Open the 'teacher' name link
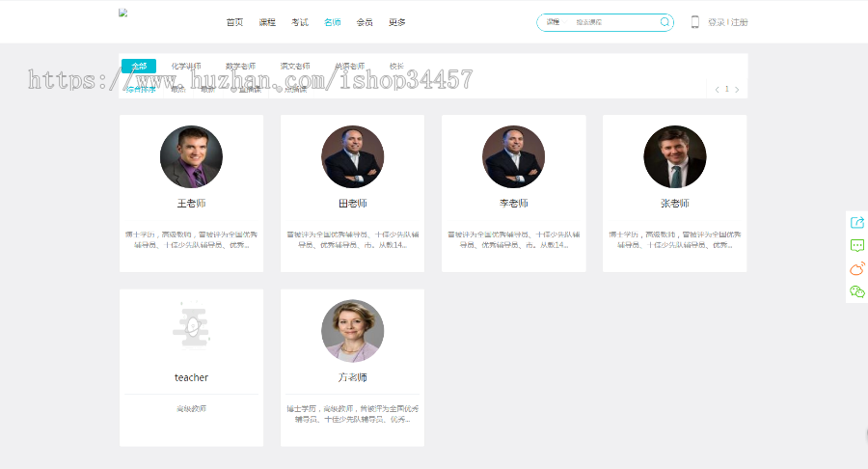Viewport: 868px width, 469px height. click(192, 377)
